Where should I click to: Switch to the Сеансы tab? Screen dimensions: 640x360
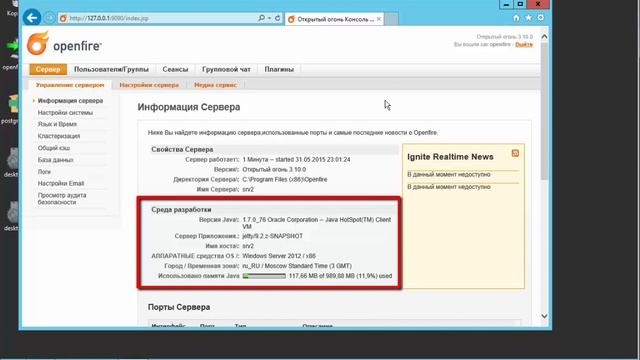point(175,69)
